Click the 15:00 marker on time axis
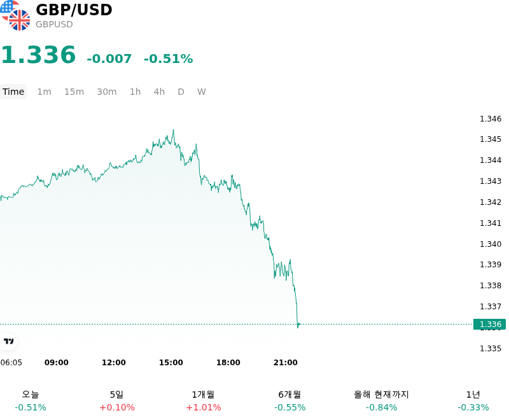This screenshot has width=509, height=420. (171, 363)
